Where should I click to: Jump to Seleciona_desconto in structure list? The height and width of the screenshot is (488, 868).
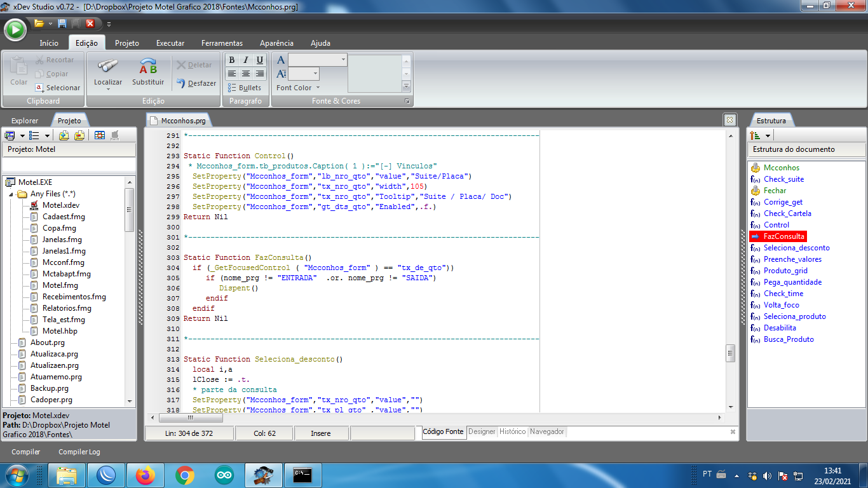pos(796,248)
